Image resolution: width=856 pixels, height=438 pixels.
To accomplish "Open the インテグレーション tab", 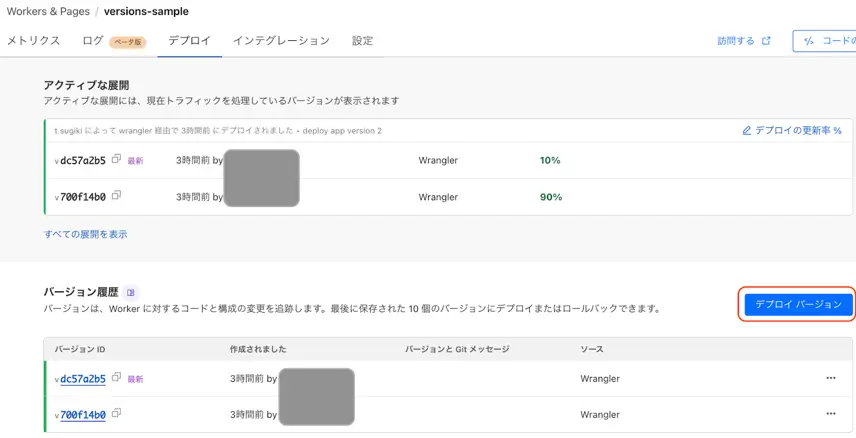I will click(281, 41).
